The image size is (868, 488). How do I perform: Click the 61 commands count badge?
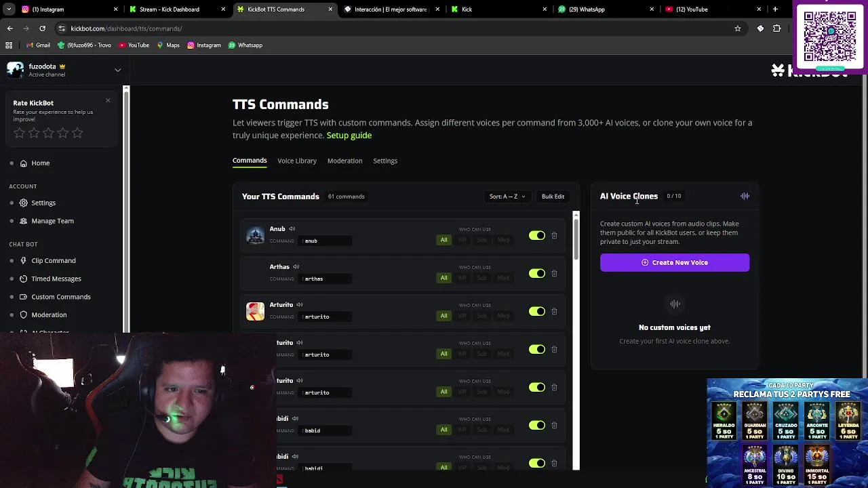click(x=347, y=197)
